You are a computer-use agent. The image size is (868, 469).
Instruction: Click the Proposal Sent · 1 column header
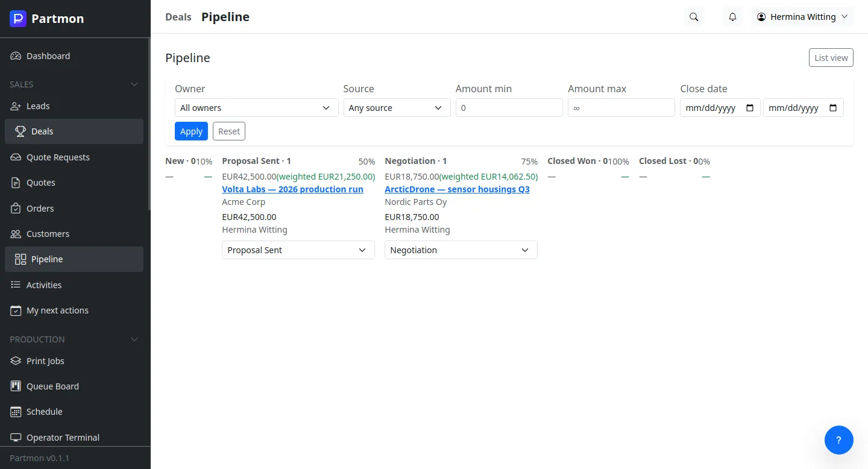pos(256,161)
